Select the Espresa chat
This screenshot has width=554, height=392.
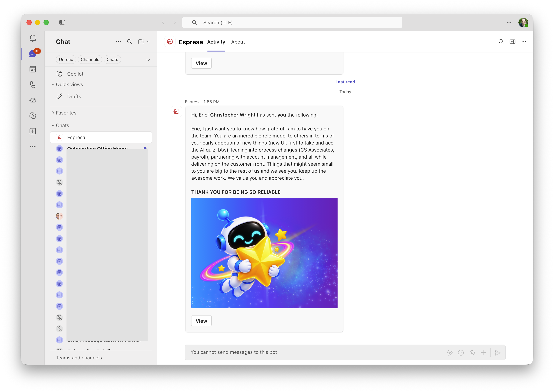point(101,137)
